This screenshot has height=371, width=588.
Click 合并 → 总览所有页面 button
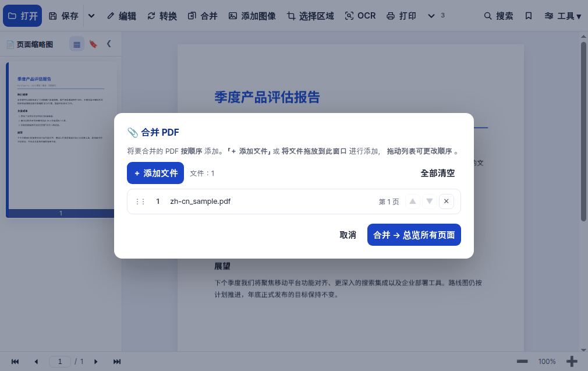414,235
